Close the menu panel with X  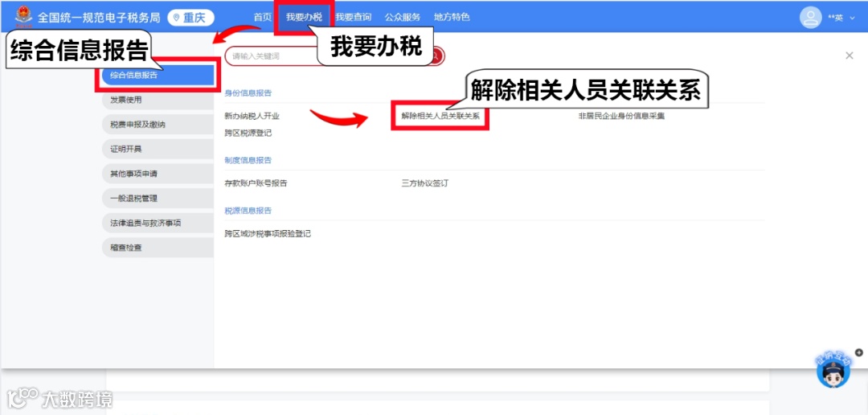(x=850, y=55)
